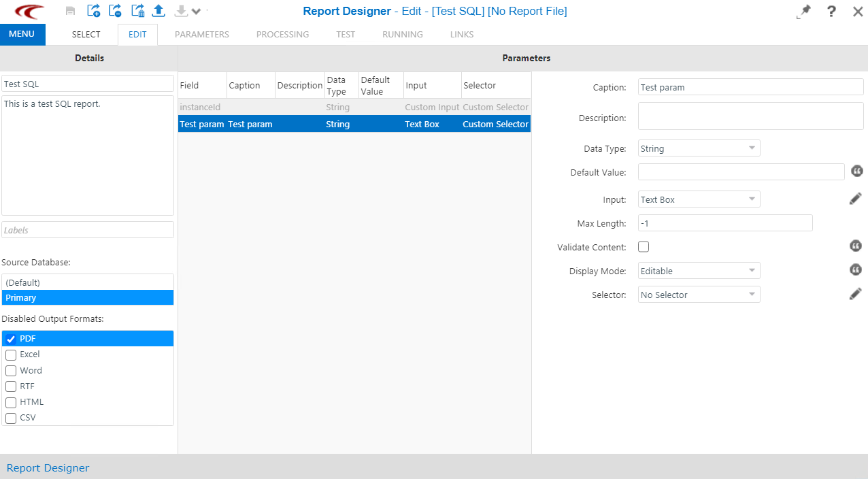This screenshot has height=479, width=868.
Task: Select the instanceId parameter row
Action: click(x=272, y=107)
